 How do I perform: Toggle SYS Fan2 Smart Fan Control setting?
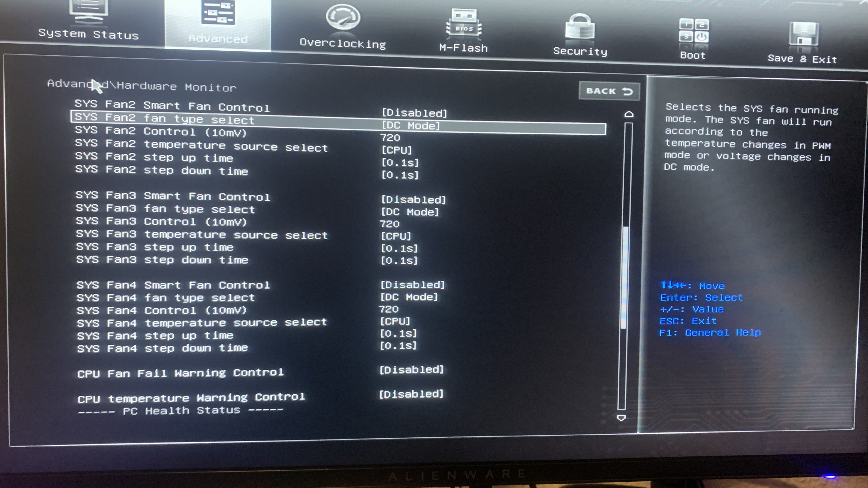coord(414,113)
